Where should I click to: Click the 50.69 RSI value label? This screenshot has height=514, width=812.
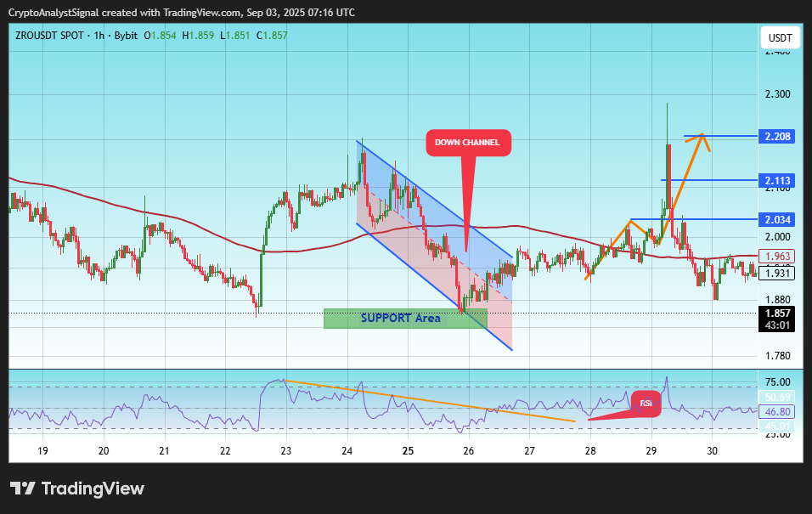[x=777, y=397]
